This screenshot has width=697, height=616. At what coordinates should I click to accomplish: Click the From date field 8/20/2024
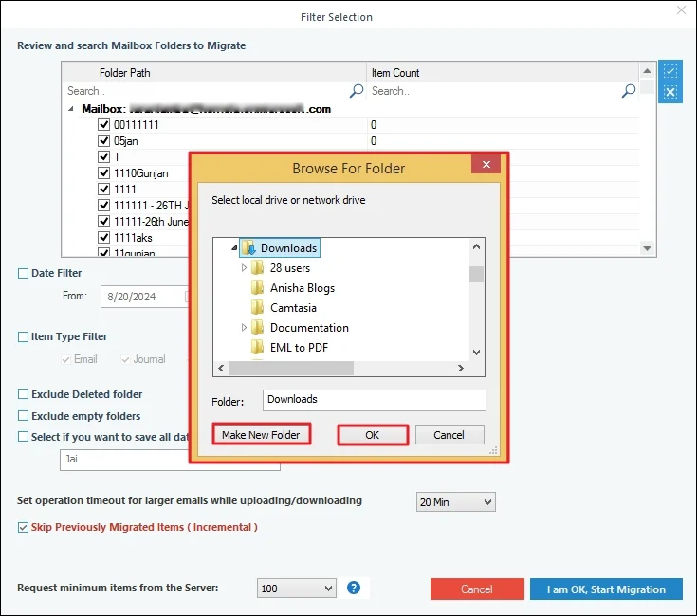tap(145, 297)
